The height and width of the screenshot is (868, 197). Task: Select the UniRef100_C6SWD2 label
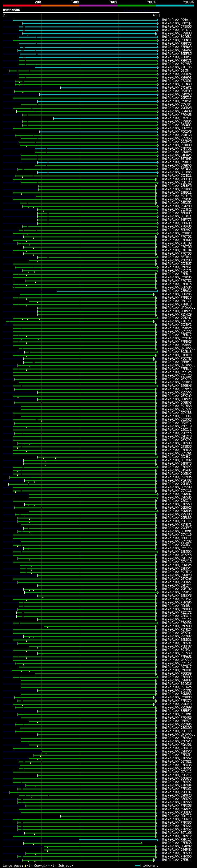(177, 125)
